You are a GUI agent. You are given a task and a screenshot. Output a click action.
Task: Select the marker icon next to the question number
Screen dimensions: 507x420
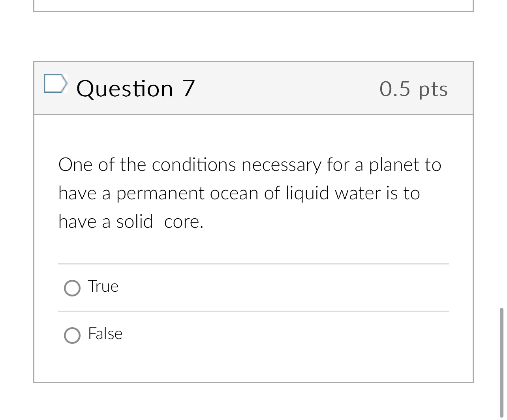pyautogui.click(x=56, y=84)
